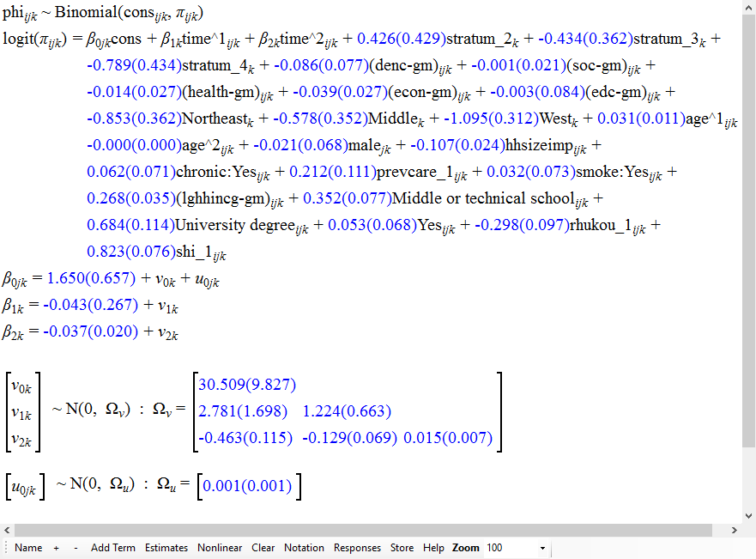Click the vertical scrollbar down arrow
The height and width of the screenshot is (559, 756).
coord(749,515)
